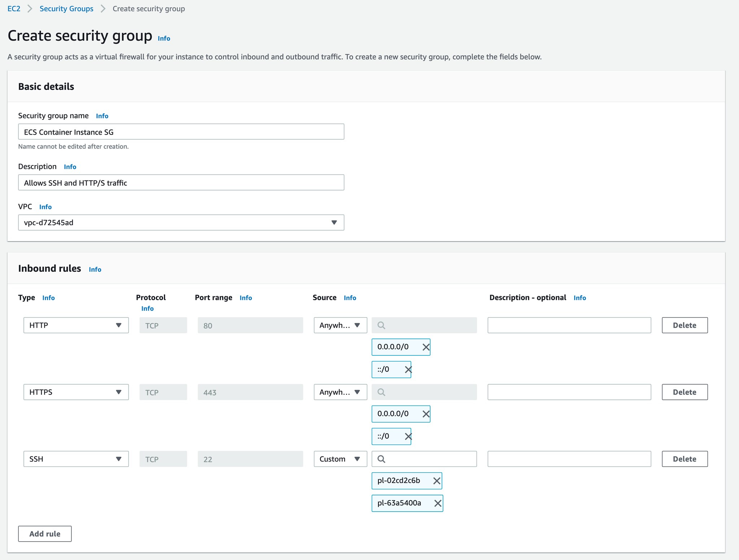
Task: Remove pl-02cd2c6b prefix list from SSH rule
Action: 437,481
